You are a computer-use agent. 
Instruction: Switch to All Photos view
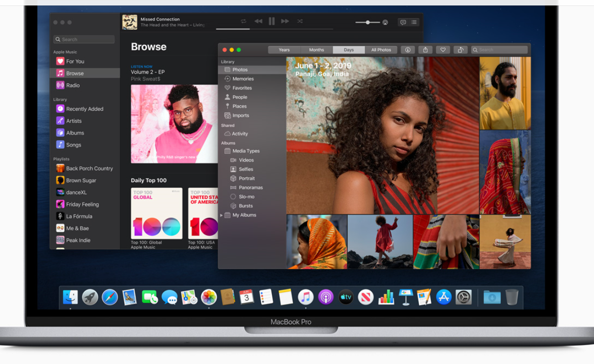381,50
